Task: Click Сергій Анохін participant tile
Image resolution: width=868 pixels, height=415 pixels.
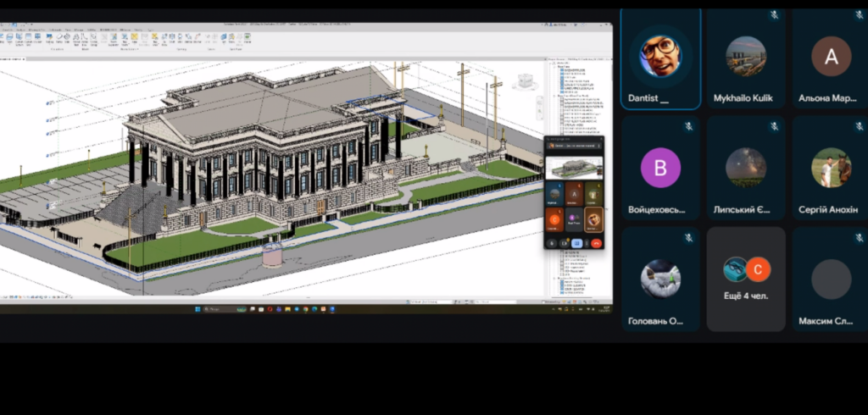Action: click(831, 169)
